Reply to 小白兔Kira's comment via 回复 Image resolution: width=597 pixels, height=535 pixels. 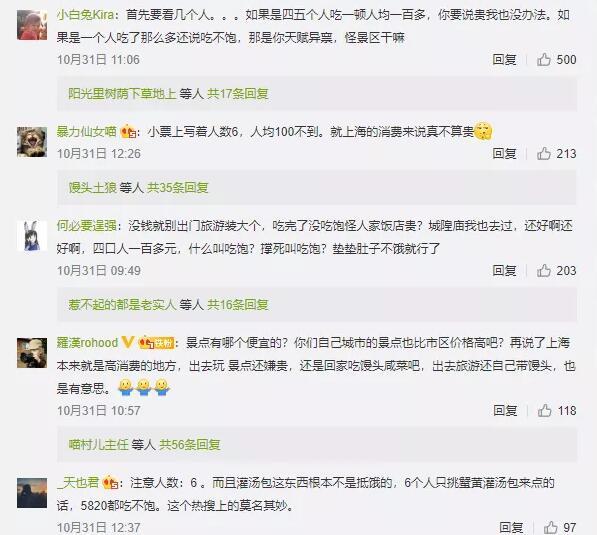pyautogui.click(x=504, y=59)
